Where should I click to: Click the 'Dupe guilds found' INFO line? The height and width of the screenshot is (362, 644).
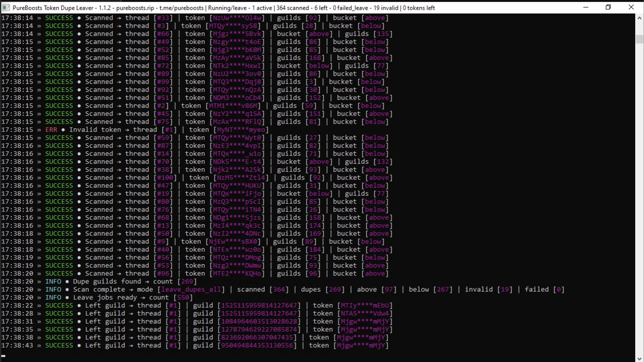pyautogui.click(x=99, y=282)
